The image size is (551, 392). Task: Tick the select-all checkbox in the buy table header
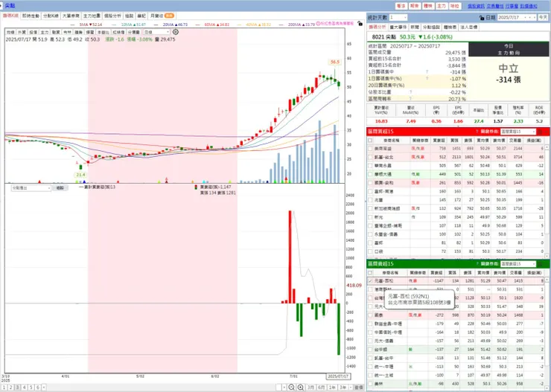pos(370,141)
